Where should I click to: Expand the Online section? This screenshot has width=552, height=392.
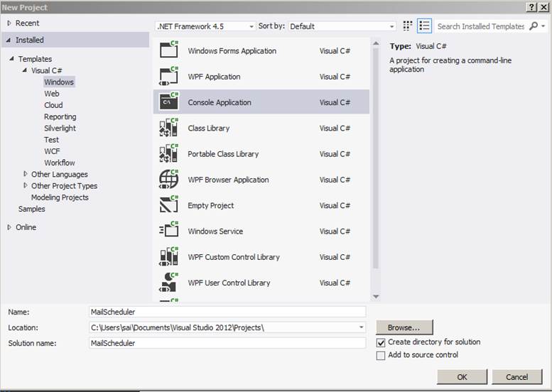9,227
